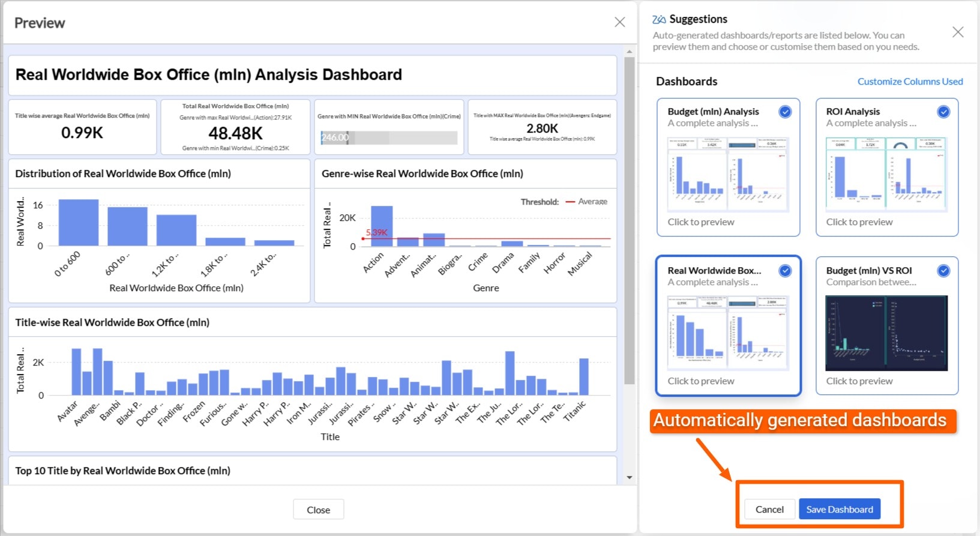Click the Close button below preview
This screenshot has height=536, width=980.
(x=318, y=510)
